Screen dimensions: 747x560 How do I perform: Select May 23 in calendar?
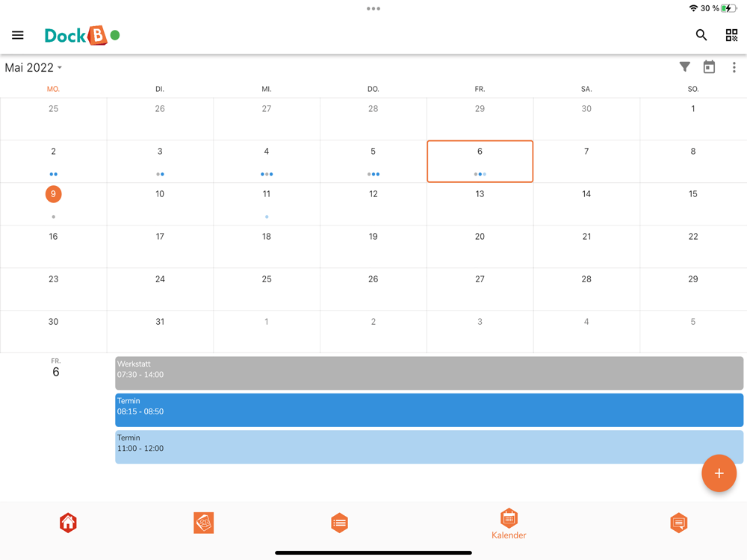click(53, 289)
